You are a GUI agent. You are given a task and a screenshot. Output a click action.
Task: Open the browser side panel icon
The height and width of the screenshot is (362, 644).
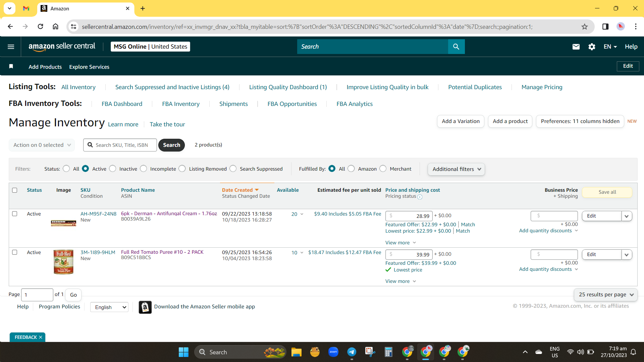(x=605, y=26)
